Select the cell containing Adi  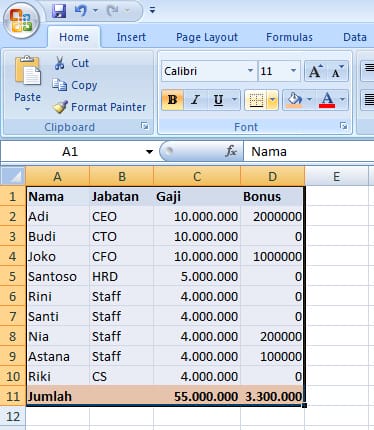coord(57,217)
